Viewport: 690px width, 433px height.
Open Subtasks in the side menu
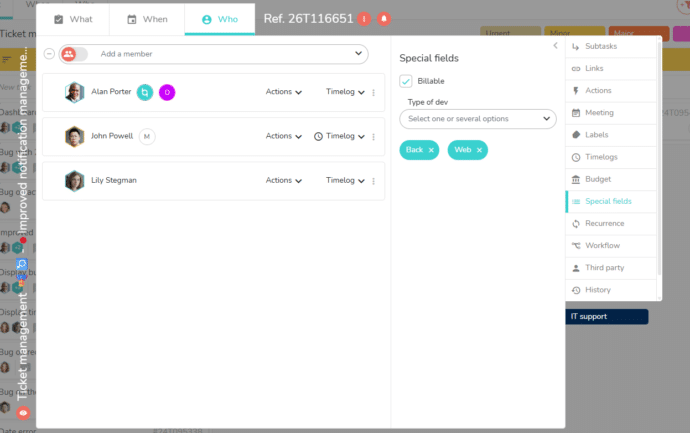pos(611,46)
